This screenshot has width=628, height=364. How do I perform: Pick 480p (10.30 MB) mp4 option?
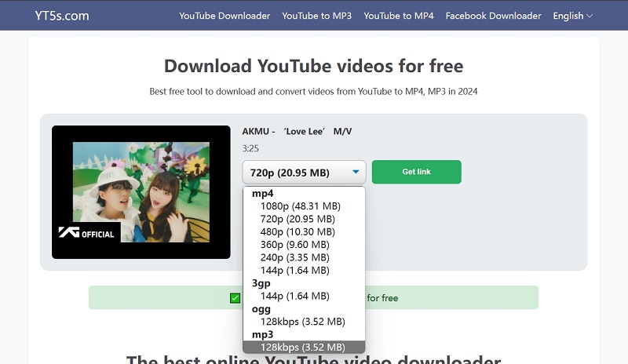pos(304,232)
